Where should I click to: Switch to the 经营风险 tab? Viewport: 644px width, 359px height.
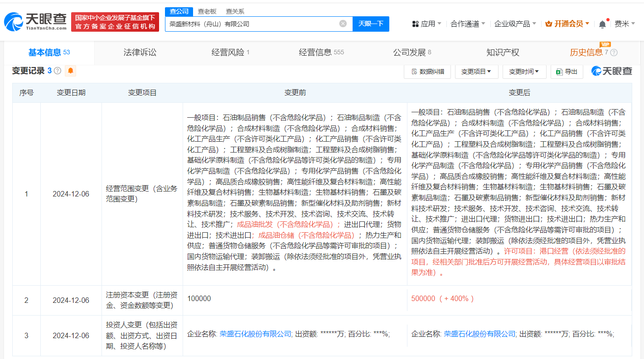coord(230,53)
